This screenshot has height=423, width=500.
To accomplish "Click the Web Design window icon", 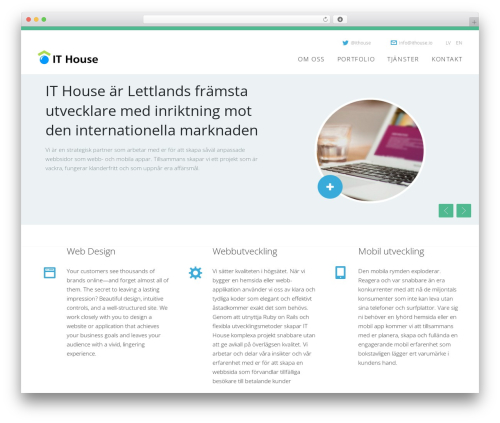I will [50, 272].
